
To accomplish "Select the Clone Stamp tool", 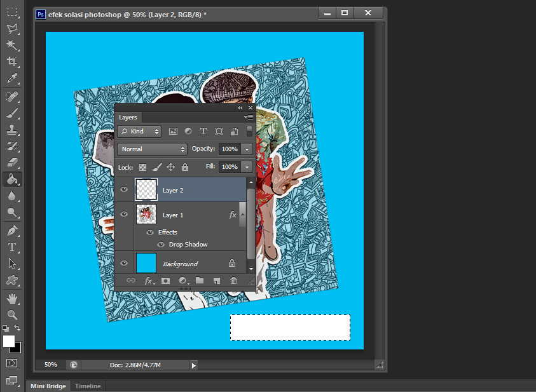I will [x=12, y=130].
